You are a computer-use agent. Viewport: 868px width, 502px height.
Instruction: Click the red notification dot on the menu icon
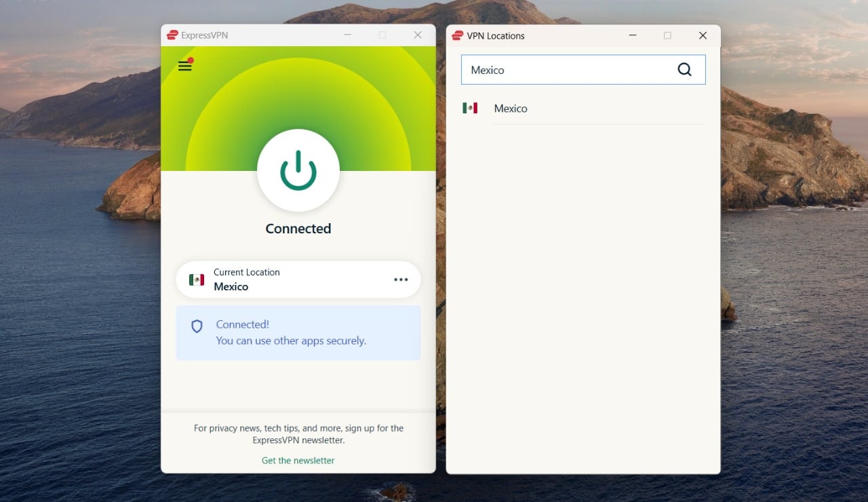pos(191,60)
